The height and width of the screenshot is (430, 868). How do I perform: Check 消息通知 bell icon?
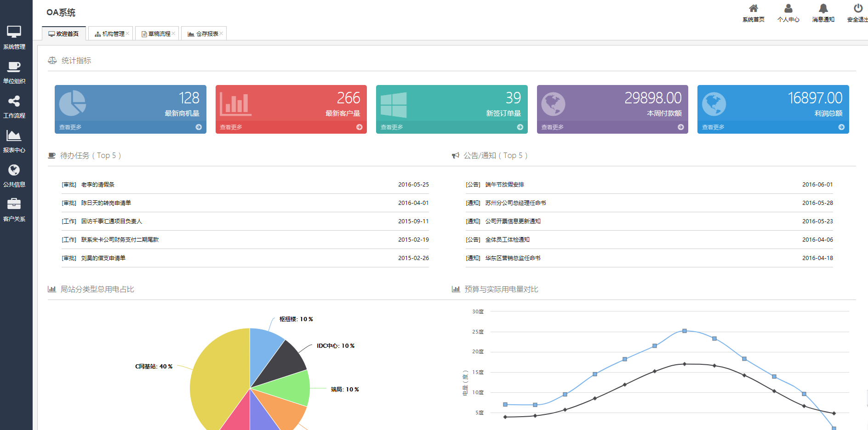[x=823, y=9]
